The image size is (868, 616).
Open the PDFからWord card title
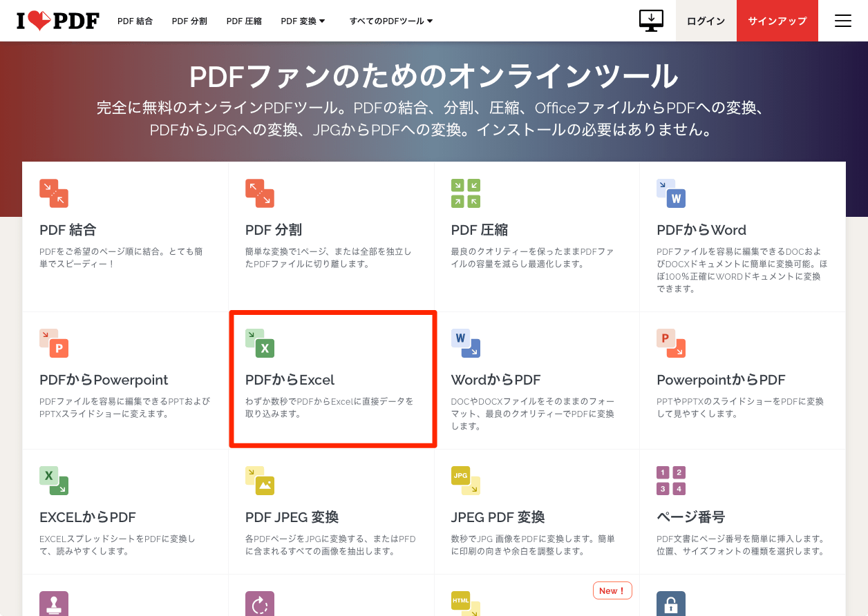tap(701, 230)
